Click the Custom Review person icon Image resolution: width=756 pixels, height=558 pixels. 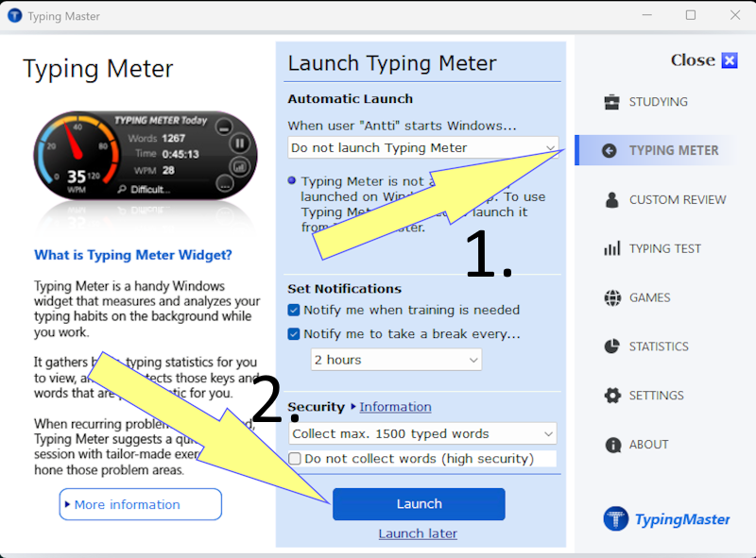point(611,200)
